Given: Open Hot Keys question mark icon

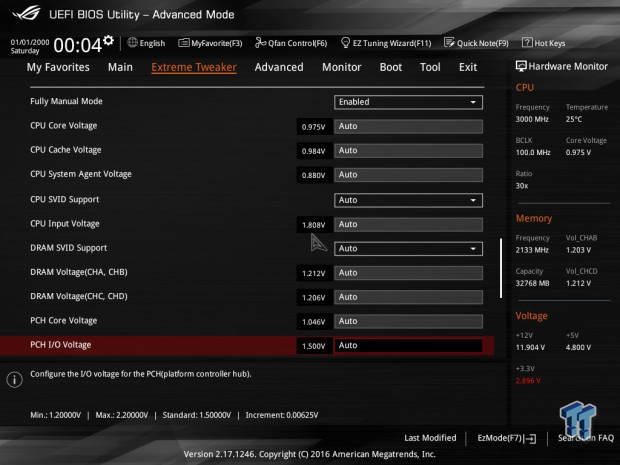Looking at the screenshot, I should pyautogui.click(x=527, y=42).
